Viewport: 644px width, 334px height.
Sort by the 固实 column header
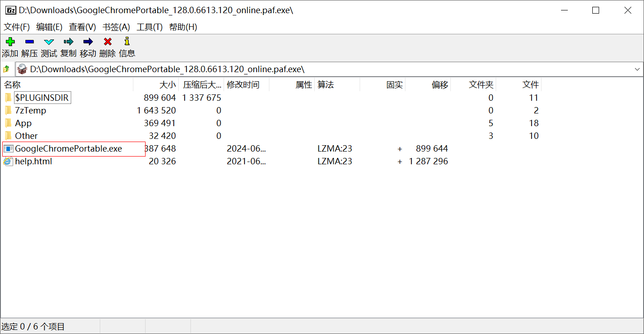[382, 85]
